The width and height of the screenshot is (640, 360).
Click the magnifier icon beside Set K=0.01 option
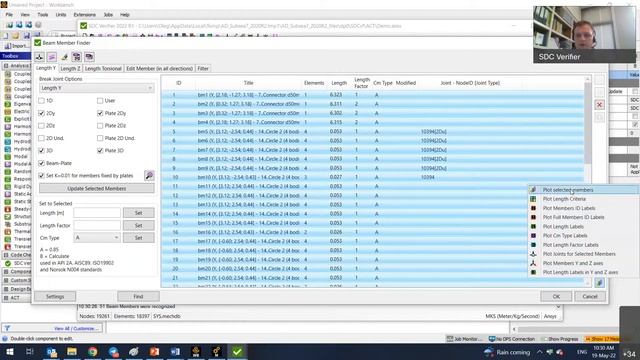click(149, 176)
